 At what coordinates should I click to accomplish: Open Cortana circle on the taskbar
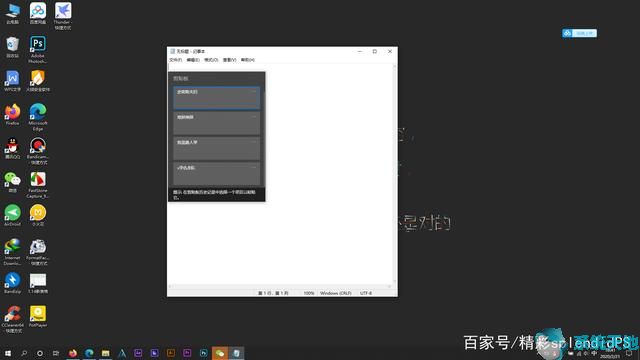point(40,353)
